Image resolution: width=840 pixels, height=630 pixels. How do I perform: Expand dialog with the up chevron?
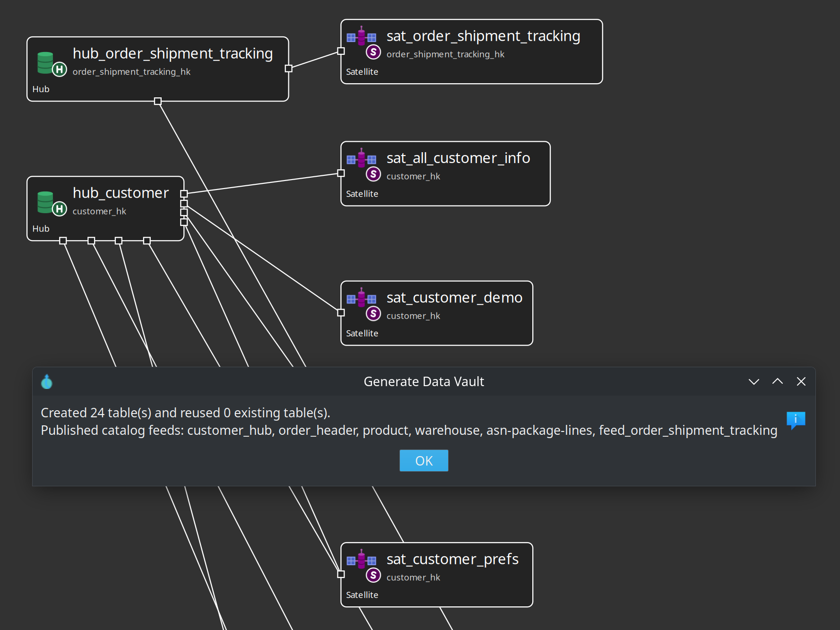click(x=778, y=381)
